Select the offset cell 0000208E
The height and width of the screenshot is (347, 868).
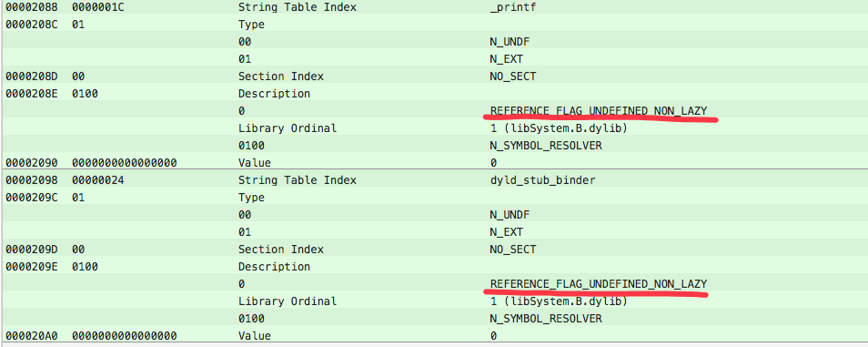32,94
